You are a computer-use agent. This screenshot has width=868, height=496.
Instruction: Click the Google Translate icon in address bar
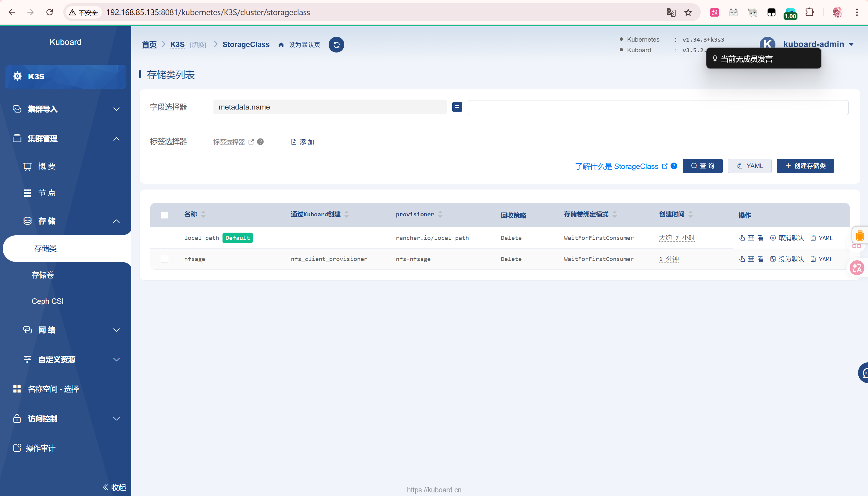(x=671, y=13)
